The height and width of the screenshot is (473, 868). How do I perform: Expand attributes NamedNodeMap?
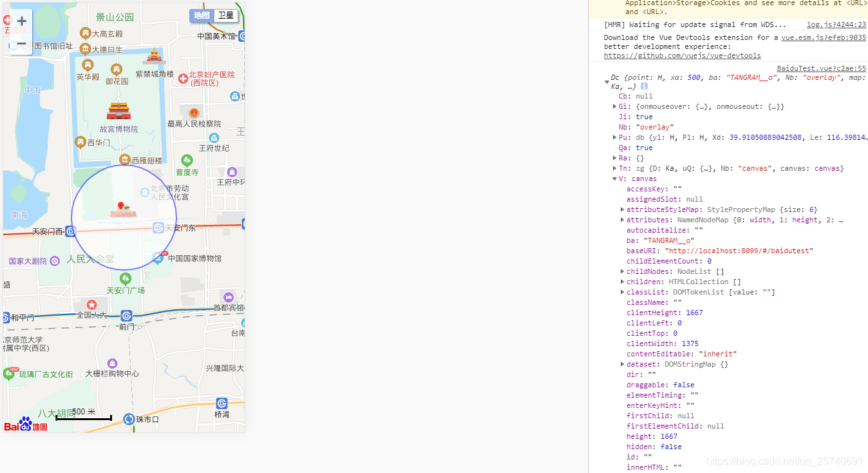point(623,220)
